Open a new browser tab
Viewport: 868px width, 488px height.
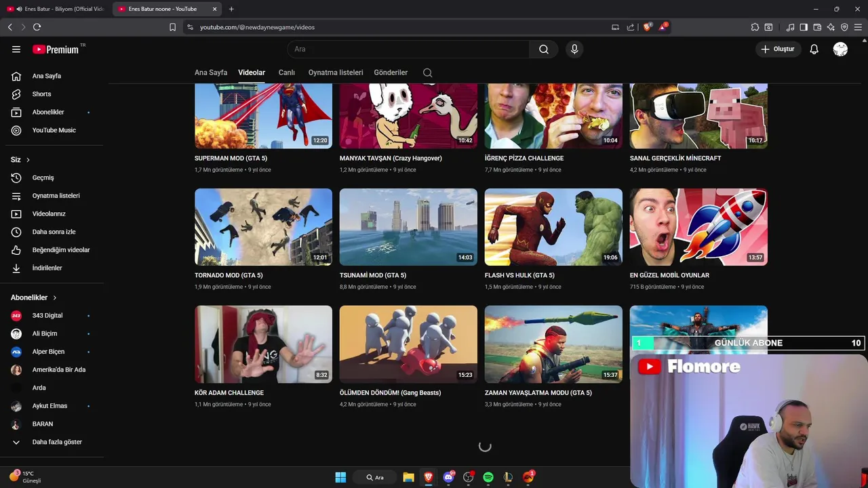tap(231, 9)
